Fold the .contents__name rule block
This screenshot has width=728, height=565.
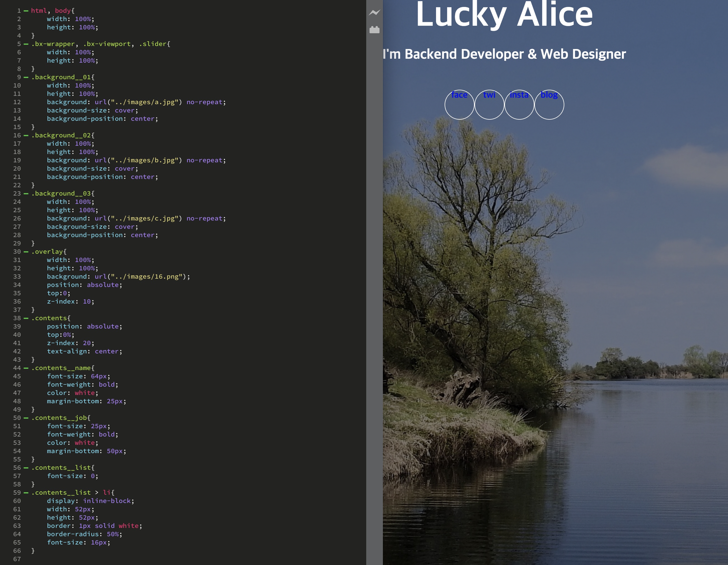click(x=26, y=368)
